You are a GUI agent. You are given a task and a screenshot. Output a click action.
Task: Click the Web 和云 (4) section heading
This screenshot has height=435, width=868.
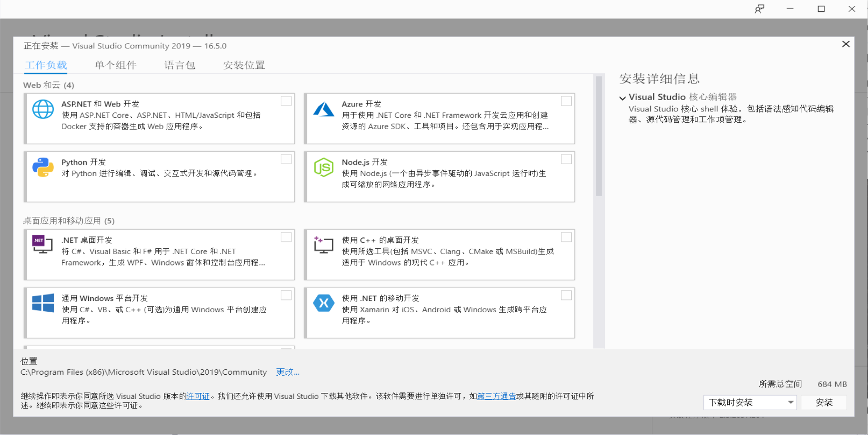(49, 85)
